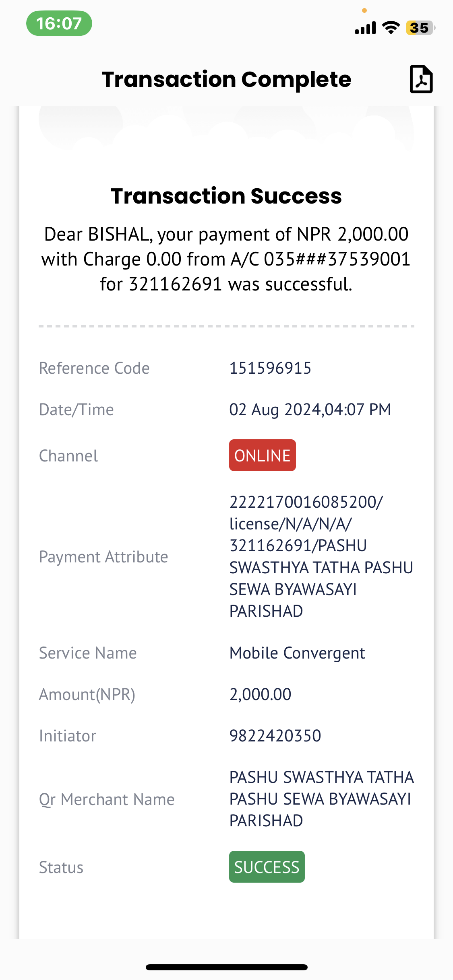Tap the Transaction Success heading
The width and height of the screenshot is (453, 980).
coord(226,196)
